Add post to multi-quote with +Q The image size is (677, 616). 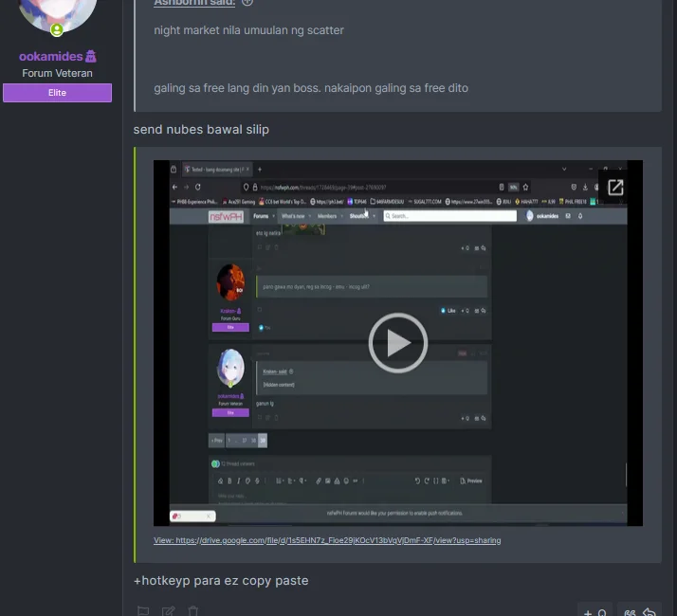click(x=595, y=611)
